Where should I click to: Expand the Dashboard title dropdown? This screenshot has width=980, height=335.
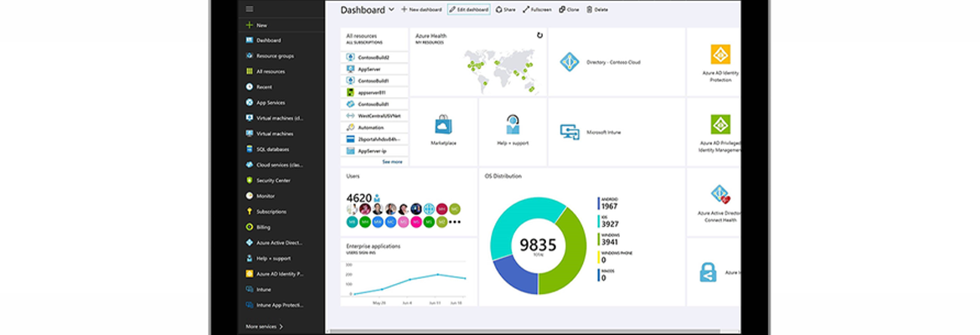pyautogui.click(x=391, y=9)
